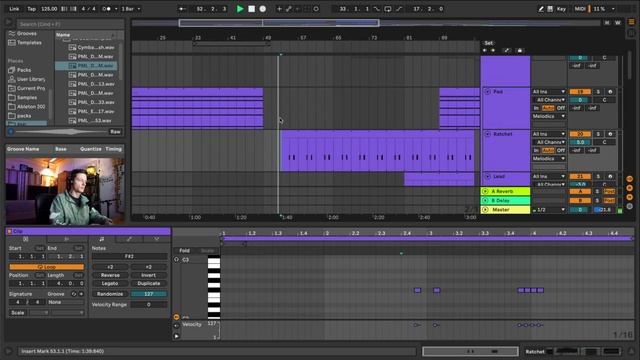
Task: Set Ratchet monitor to Off
Action: (x=561, y=150)
